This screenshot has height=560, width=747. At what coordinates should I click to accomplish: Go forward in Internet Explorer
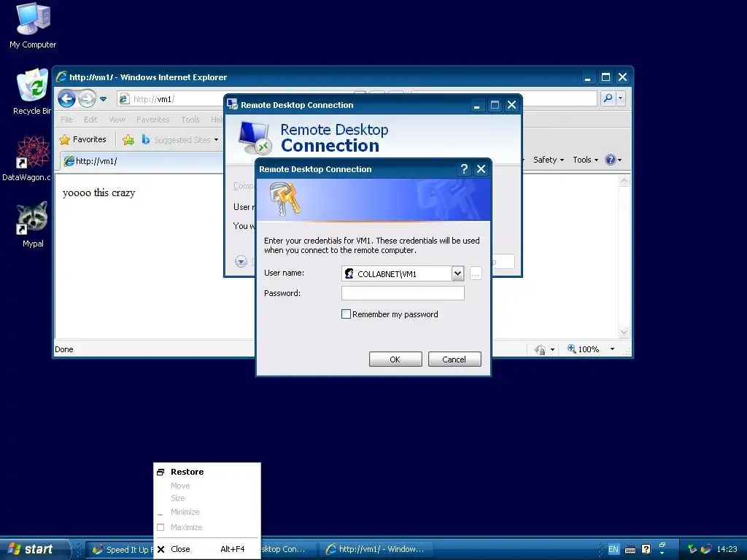click(x=87, y=99)
